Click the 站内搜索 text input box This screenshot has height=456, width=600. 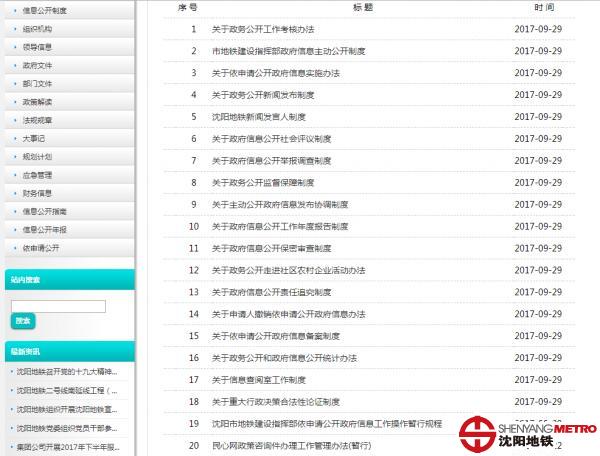click(x=58, y=306)
